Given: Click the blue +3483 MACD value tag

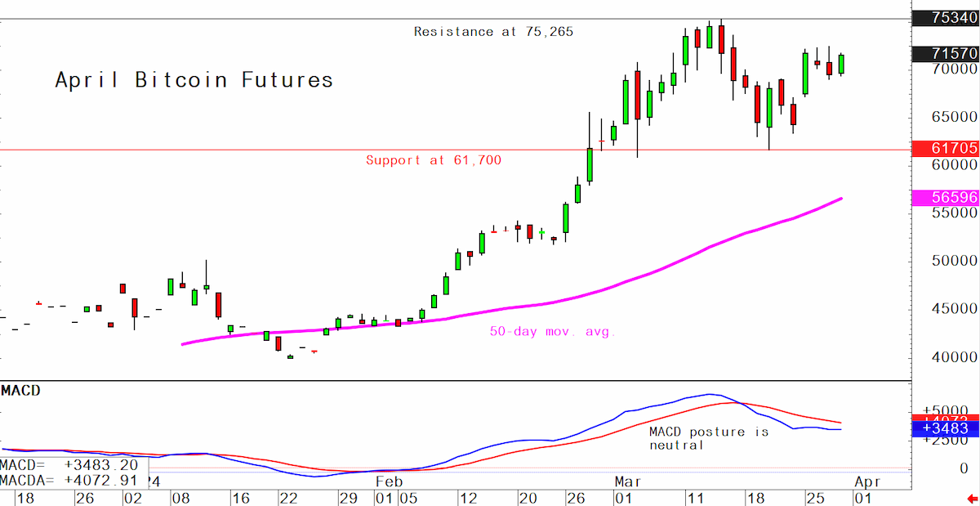Looking at the screenshot, I should pos(946,429).
